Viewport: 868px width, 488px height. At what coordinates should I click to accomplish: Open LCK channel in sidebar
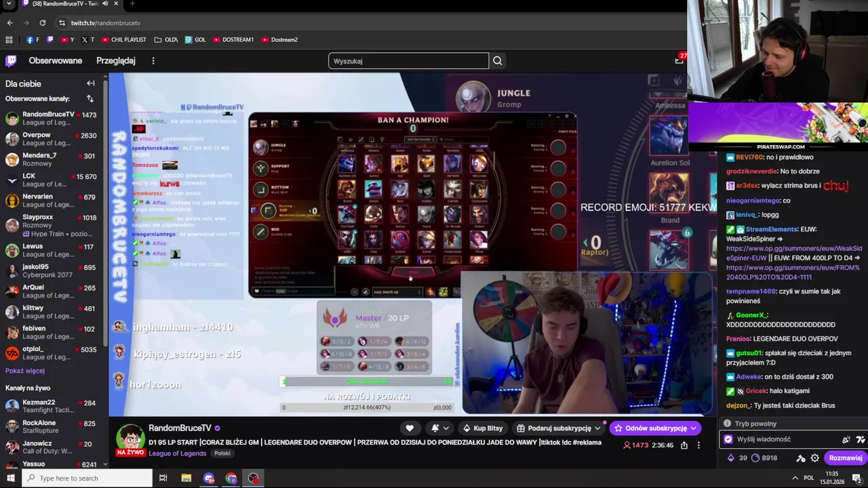pyautogui.click(x=52, y=180)
